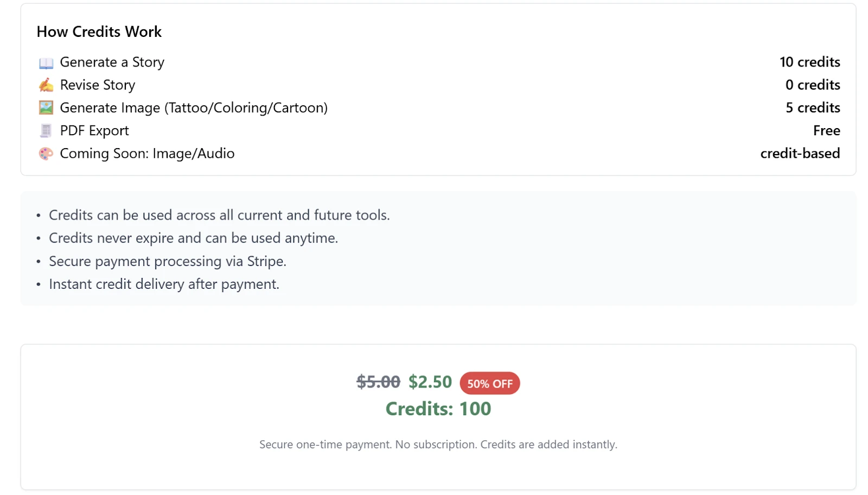868x495 pixels.
Task: Click the palette icon beside Coming Soon
Action: coord(46,154)
